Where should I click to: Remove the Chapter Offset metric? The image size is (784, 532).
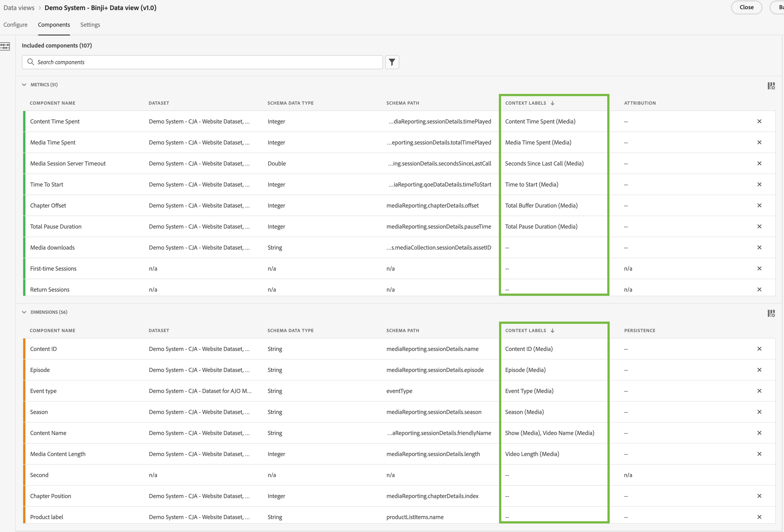[x=759, y=205]
